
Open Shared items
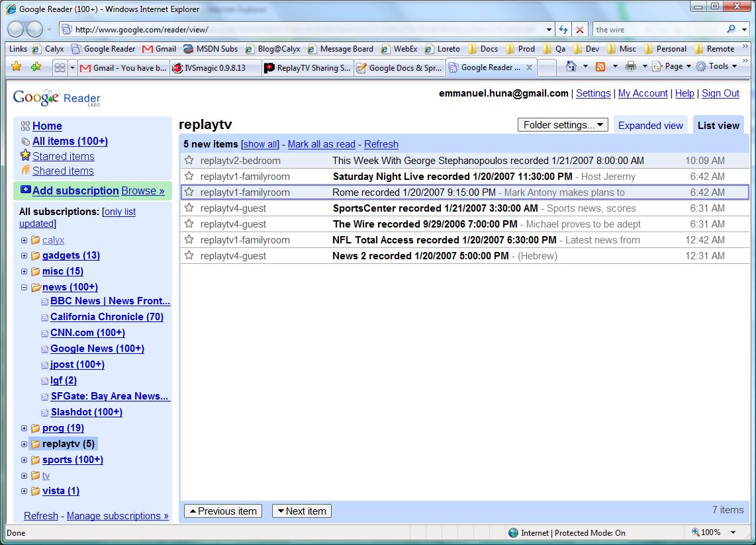(63, 171)
